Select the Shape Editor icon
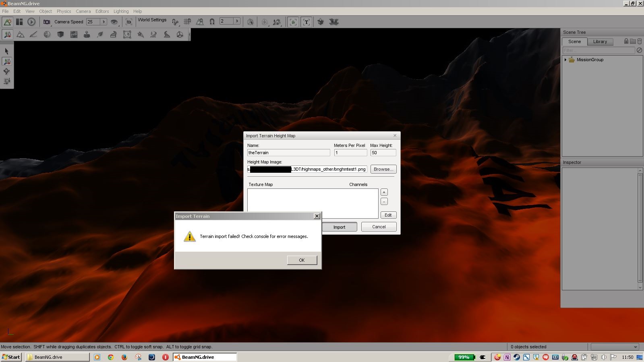The height and width of the screenshot is (362, 644). [x=180, y=35]
